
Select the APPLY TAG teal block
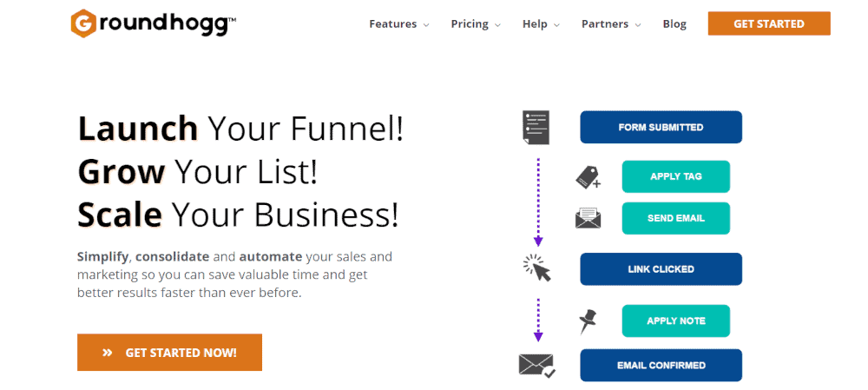[676, 176]
